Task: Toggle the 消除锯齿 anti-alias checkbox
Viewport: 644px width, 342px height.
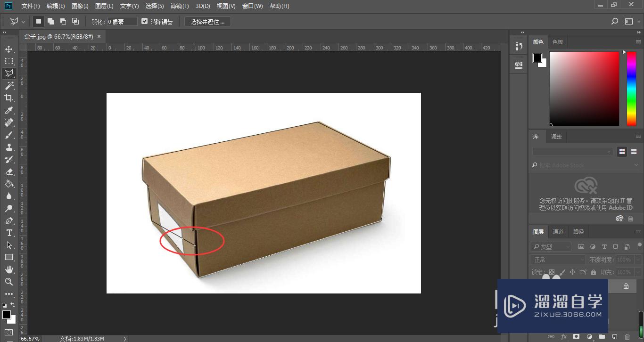Action: 145,21
